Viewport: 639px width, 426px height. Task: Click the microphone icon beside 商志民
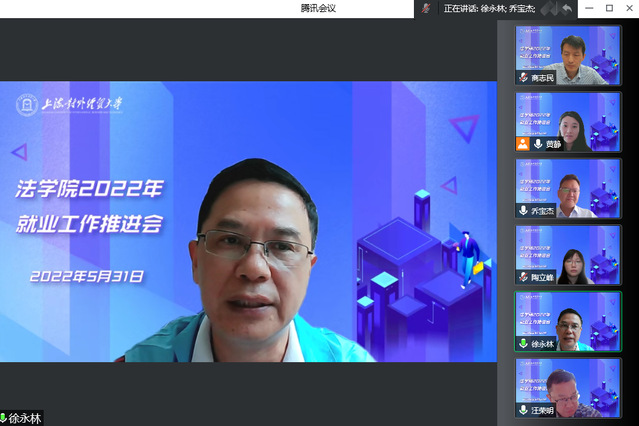pos(522,77)
